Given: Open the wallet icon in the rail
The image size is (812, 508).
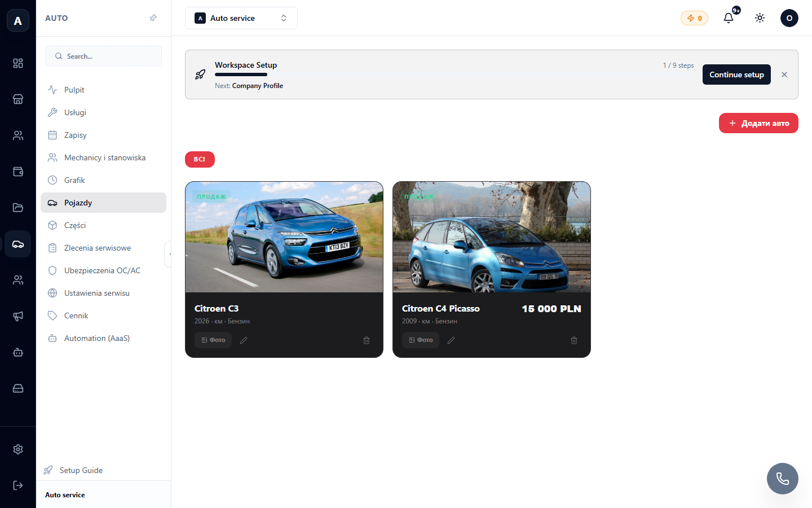Looking at the screenshot, I should (x=18, y=172).
